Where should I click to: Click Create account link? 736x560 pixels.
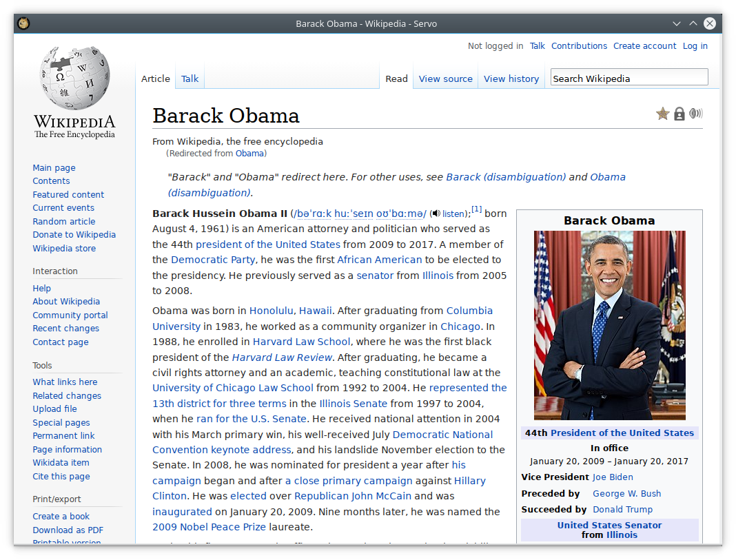[x=644, y=46]
